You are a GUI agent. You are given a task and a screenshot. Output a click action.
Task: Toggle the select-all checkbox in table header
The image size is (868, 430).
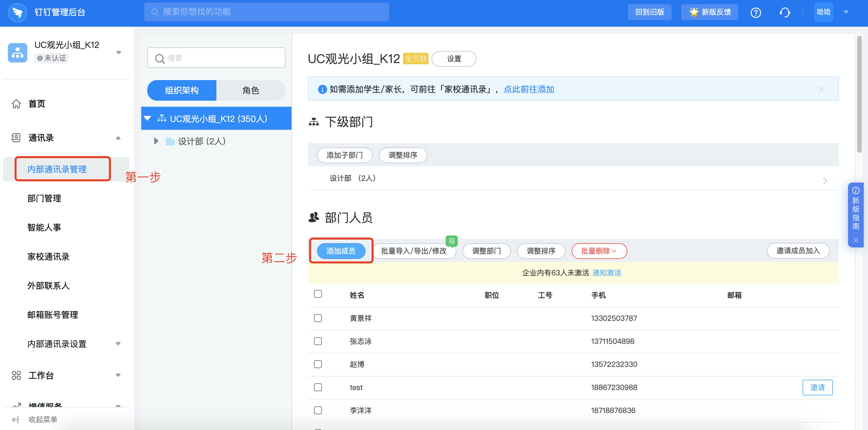(x=318, y=294)
